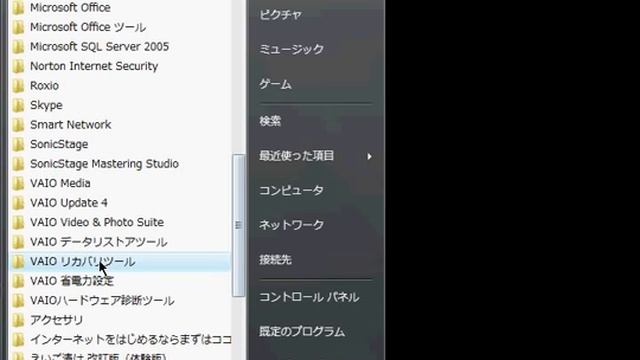
Task: Click 接続先 in the Start menu
Action: coord(276,260)
